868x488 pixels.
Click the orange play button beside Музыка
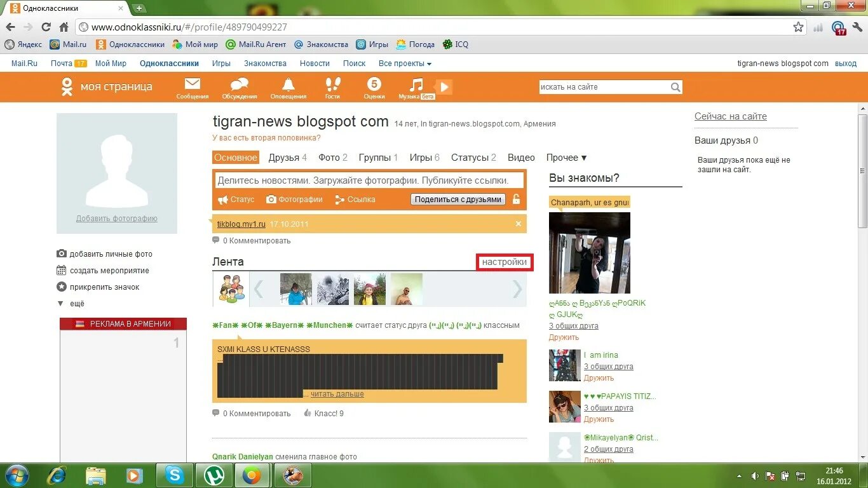coord(444,87)
